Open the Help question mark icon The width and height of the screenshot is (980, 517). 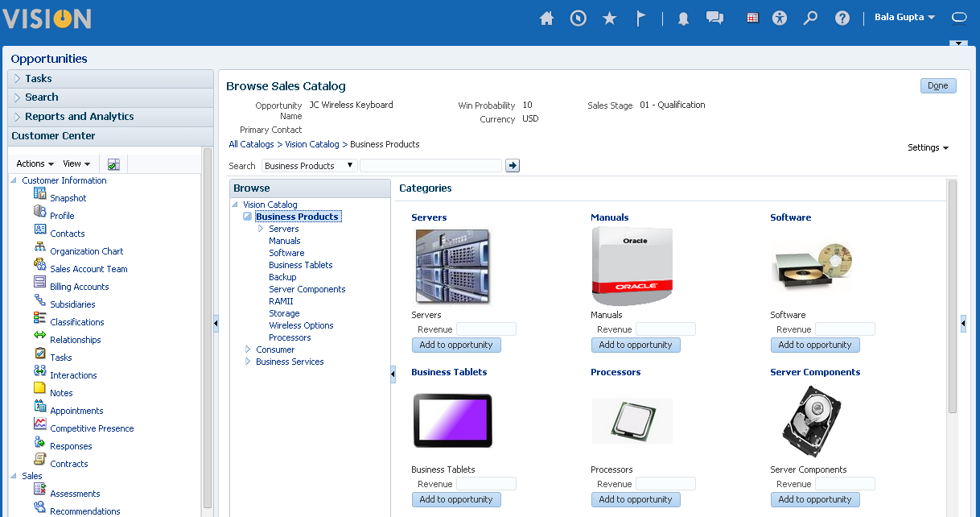842,18
